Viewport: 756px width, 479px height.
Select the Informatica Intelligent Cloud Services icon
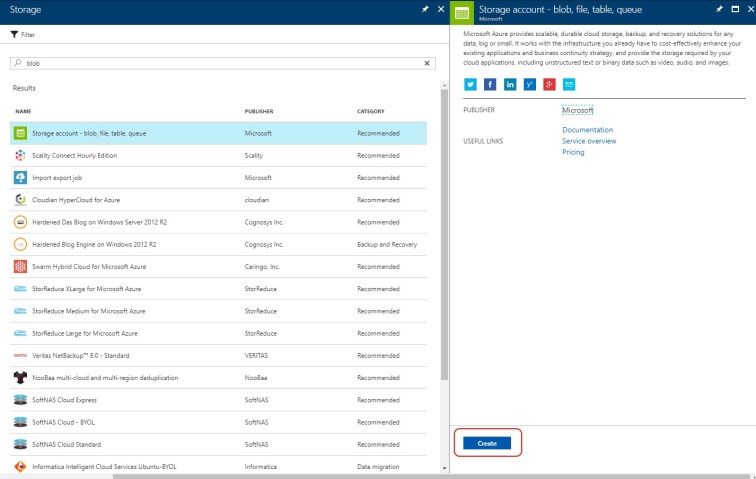[x=20, y=466]
